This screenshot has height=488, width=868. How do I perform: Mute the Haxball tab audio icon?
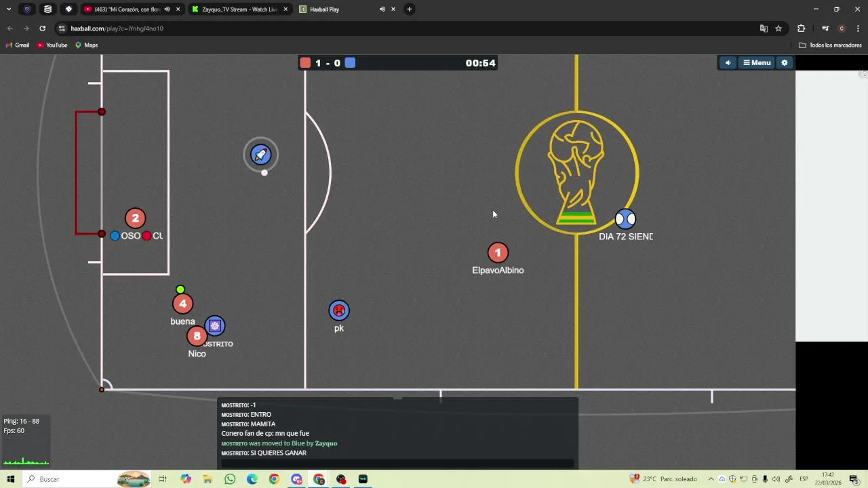[382, 9]
